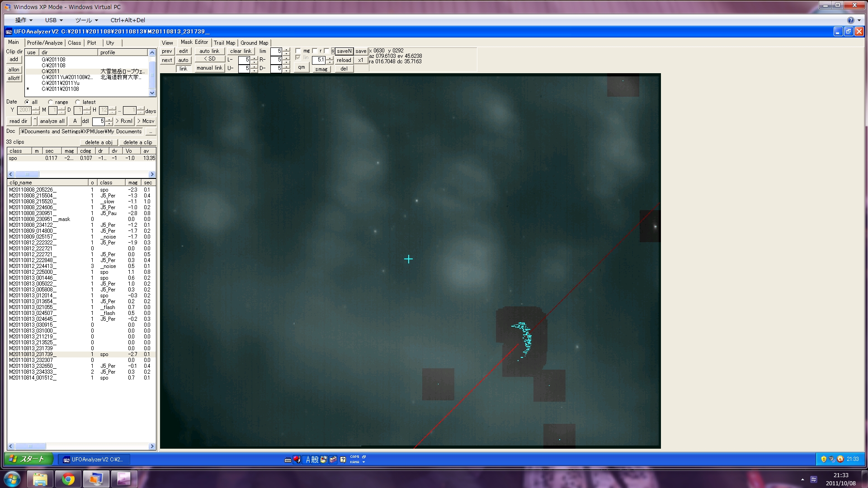This screenshot has height=488, width=868.
Task: Open the USB menu
Action: pos(54,20)
